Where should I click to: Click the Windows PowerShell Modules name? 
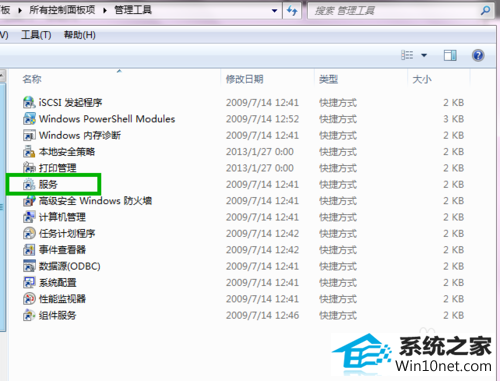(x=107, y=119)
